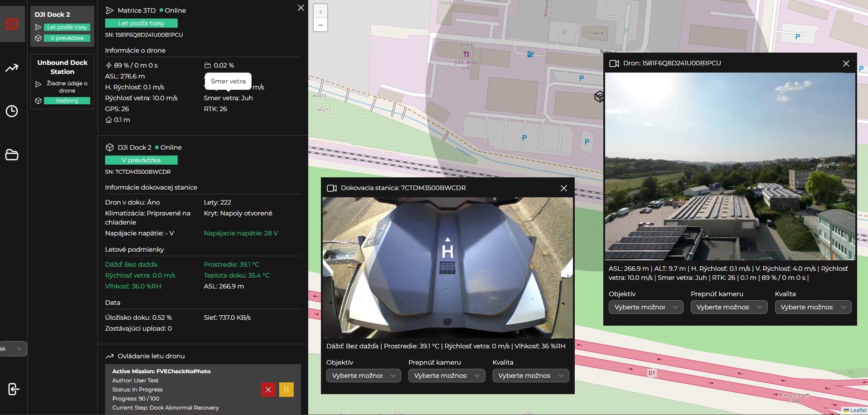Open the media folder sidebar icon
This screenshot has width=868, height=415.
click(x=12, y=155)
